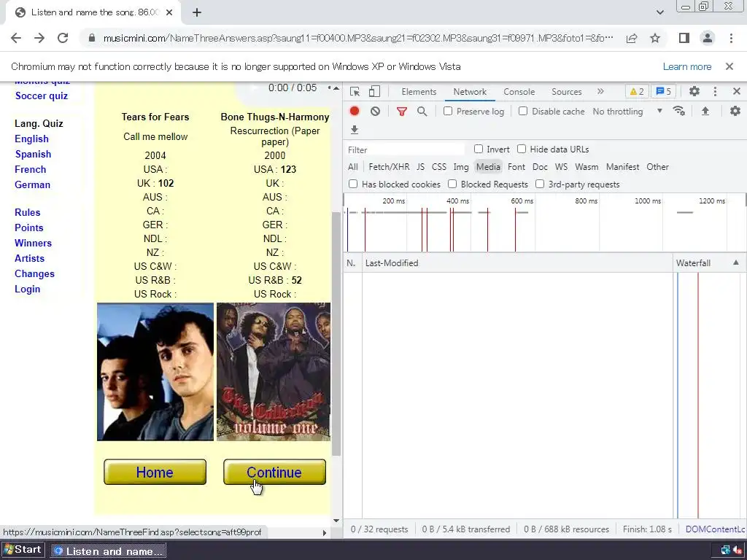
Task: Check 3rd-party requests
Action: click(x=540, y=184)
